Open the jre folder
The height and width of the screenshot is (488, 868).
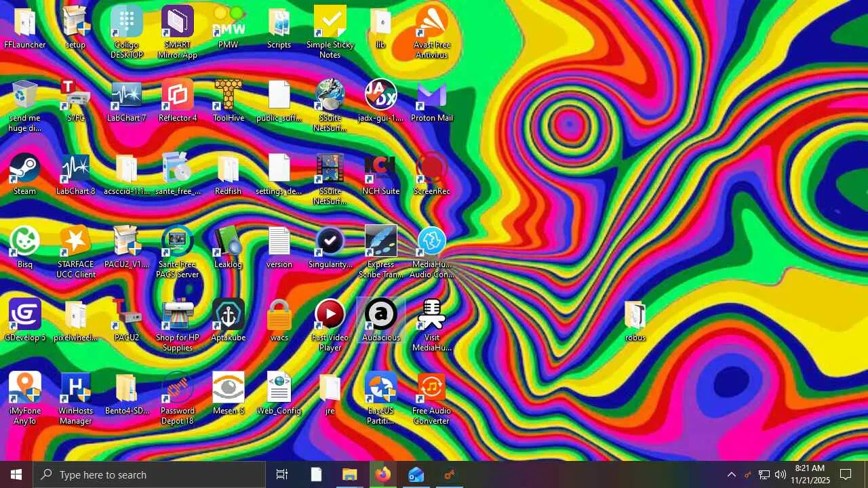[330, 394]
